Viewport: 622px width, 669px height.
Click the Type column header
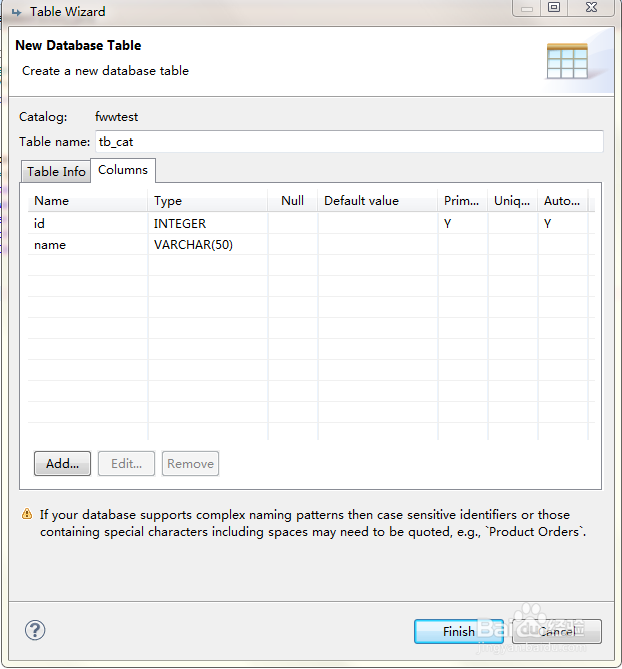coord(208,201)
